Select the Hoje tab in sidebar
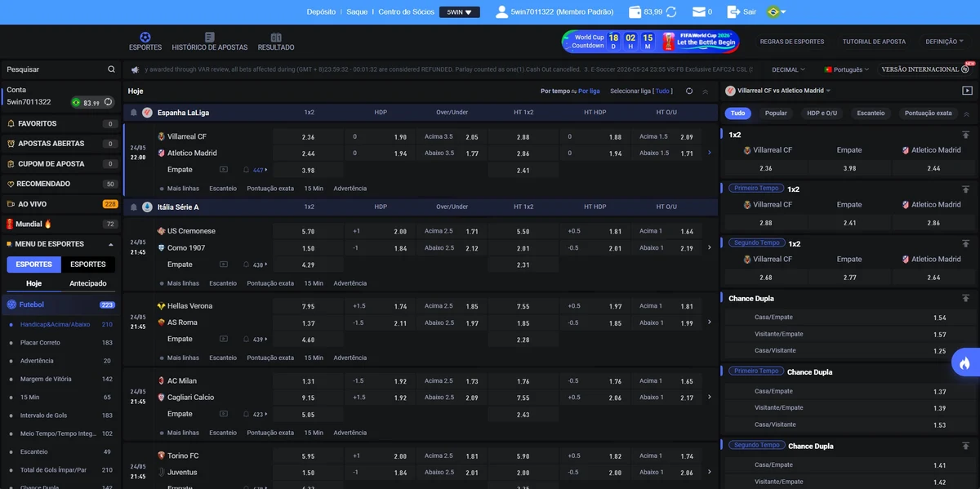The width and height of the screenshot is (980, 489). click(x=33, y=283)
